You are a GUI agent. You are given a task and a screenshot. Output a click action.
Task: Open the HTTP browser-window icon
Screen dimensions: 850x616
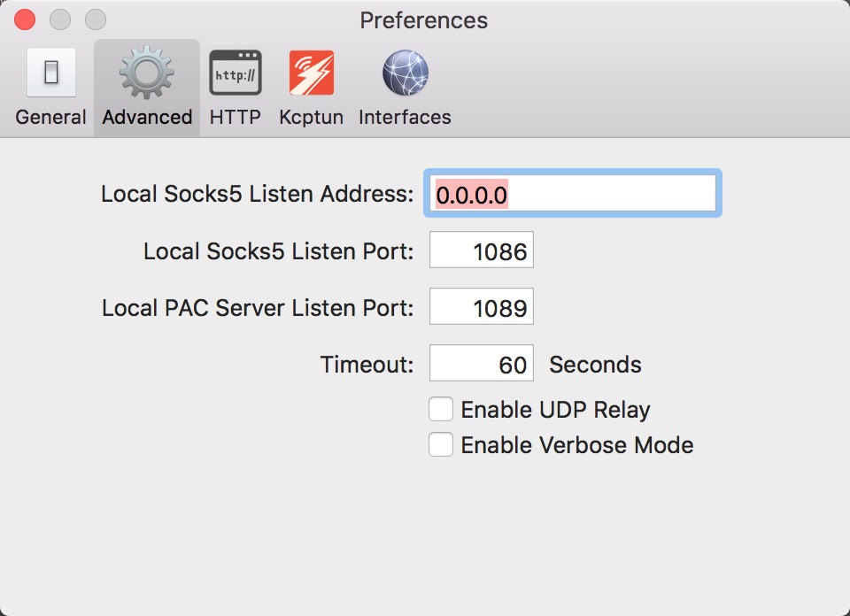236,73
